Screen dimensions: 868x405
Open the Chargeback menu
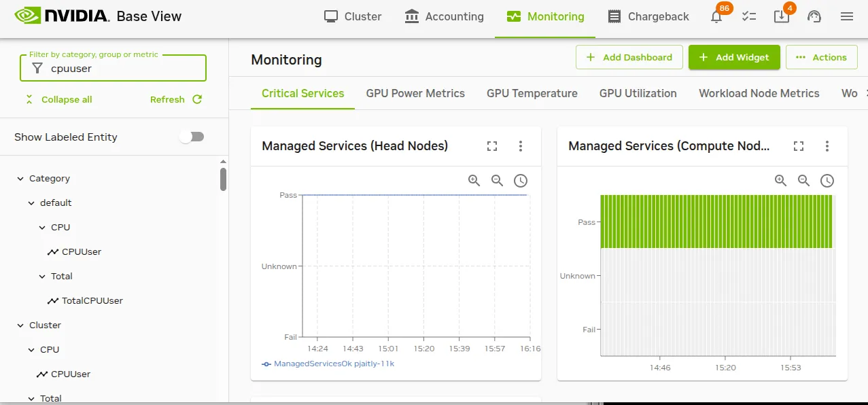tap(648, 16)
